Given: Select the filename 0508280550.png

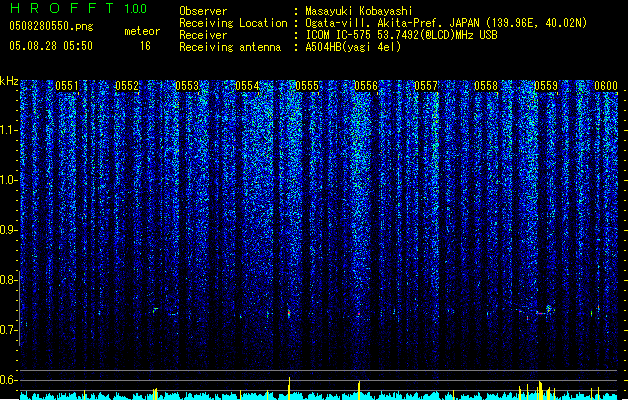Looking at the screenshot, I should click(51, 26).
